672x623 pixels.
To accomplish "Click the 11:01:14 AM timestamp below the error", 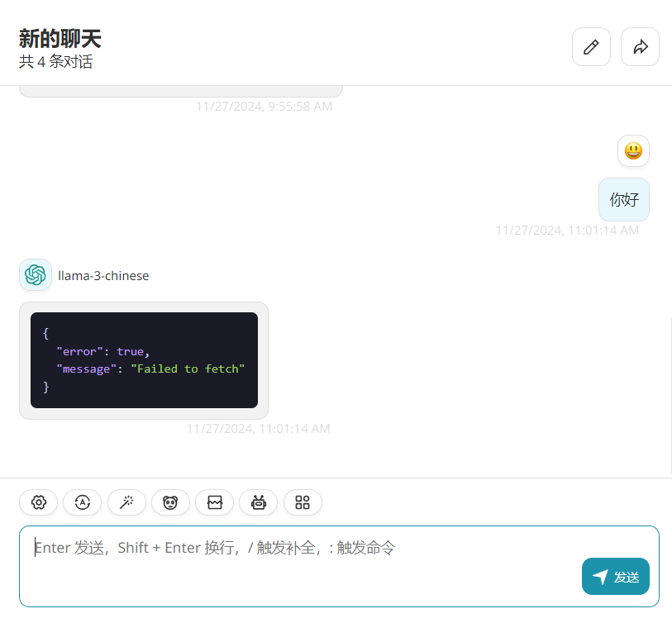I will (258, 429).
